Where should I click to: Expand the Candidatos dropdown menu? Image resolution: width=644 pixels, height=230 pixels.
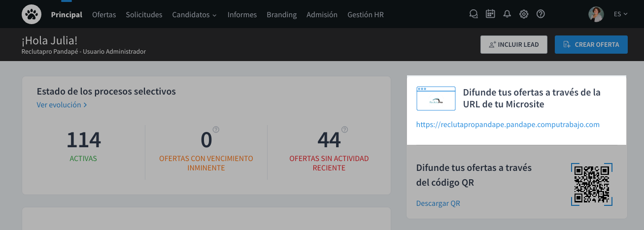click(194, 15)
